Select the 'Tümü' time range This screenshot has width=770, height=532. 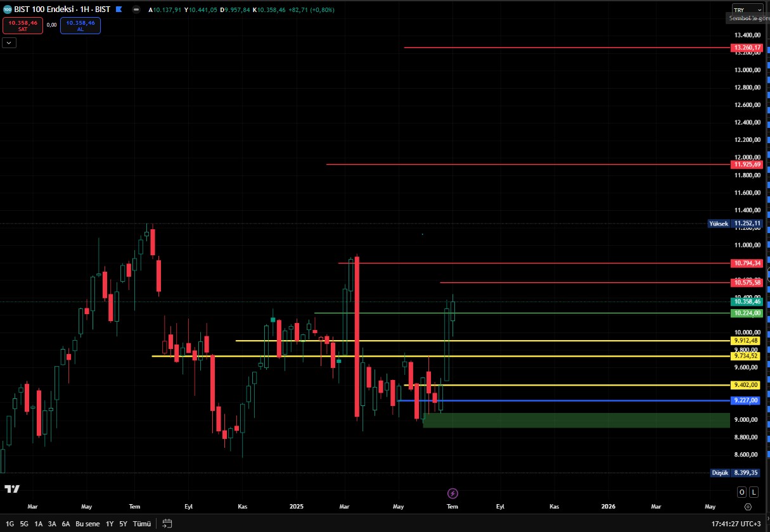coord(142,524)
